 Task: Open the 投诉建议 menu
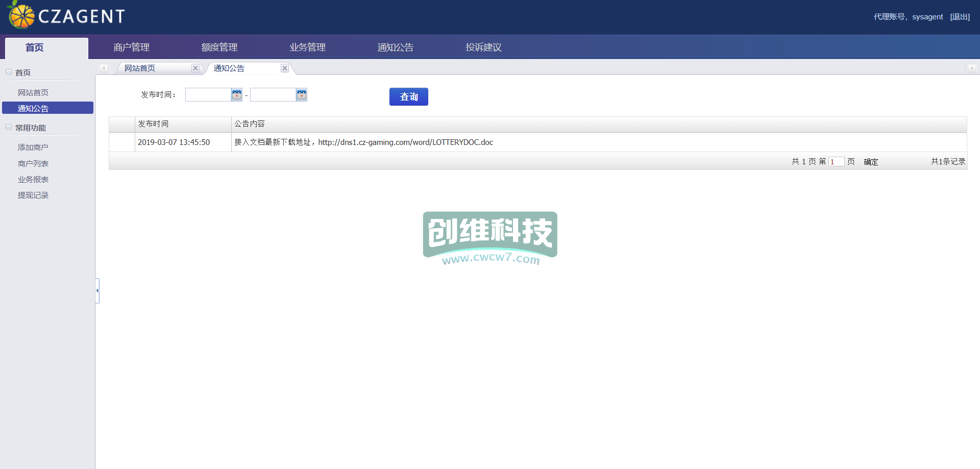tap(484, 47)
